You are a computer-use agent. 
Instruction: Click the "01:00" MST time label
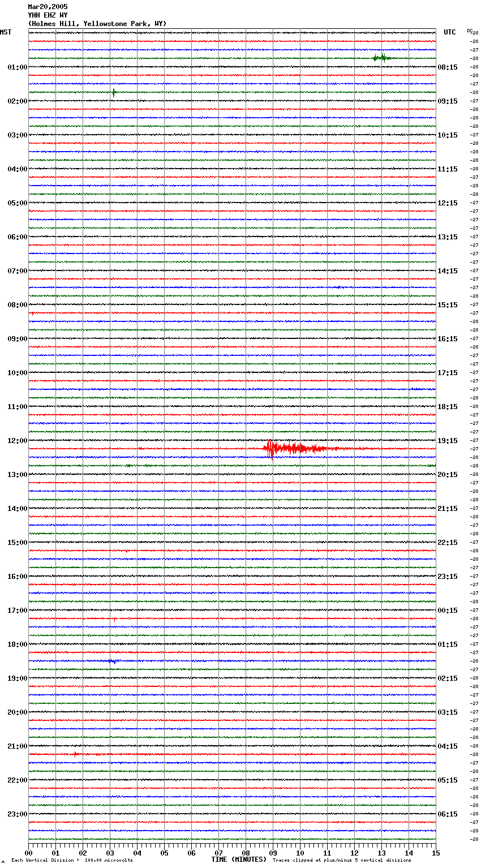18,67
